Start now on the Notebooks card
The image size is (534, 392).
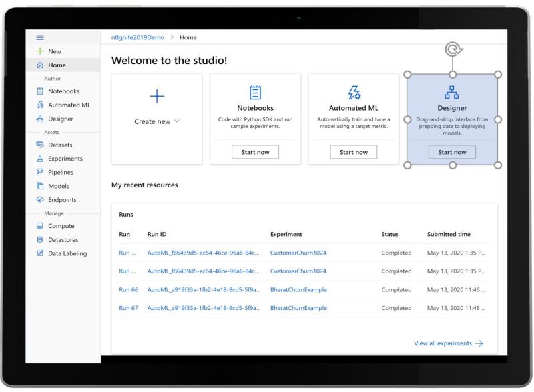click(255, 152)
